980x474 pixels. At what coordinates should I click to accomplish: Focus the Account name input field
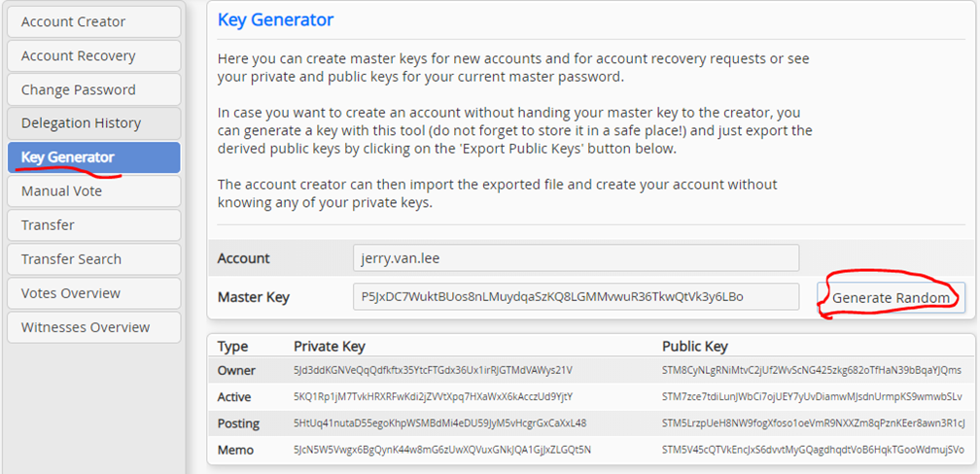(576, 258)
